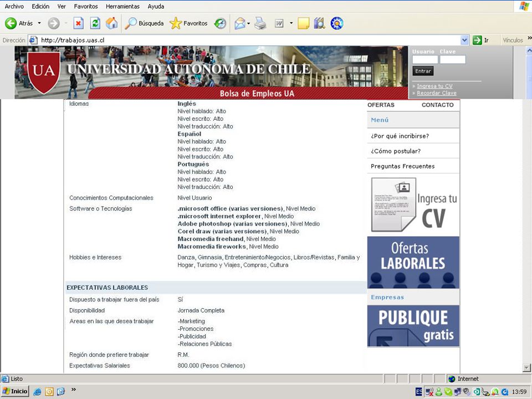The height and width of the screenshot is (399, 532).
Task: Switch to the OFERTAS tab
Action: click(x=381, y=105)
